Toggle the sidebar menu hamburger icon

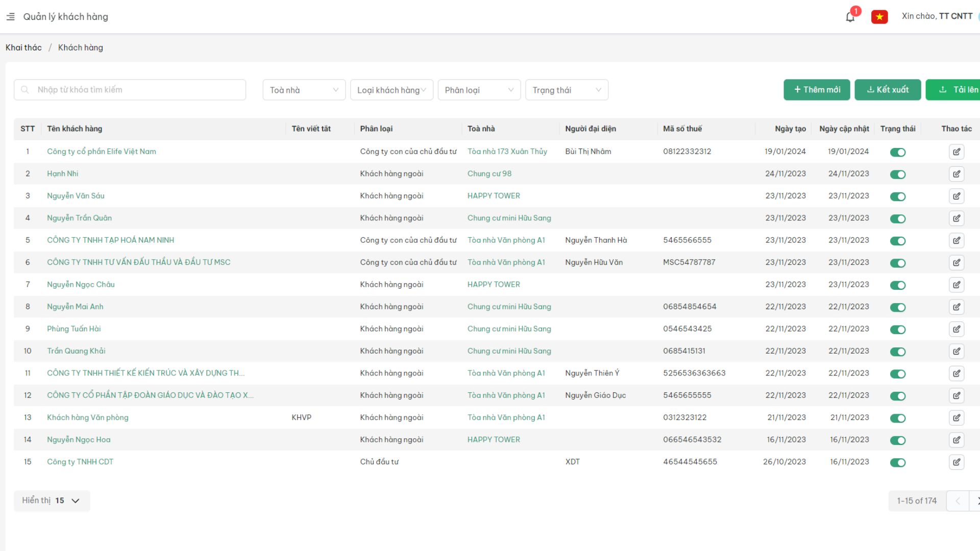click(x=10, y=17)
